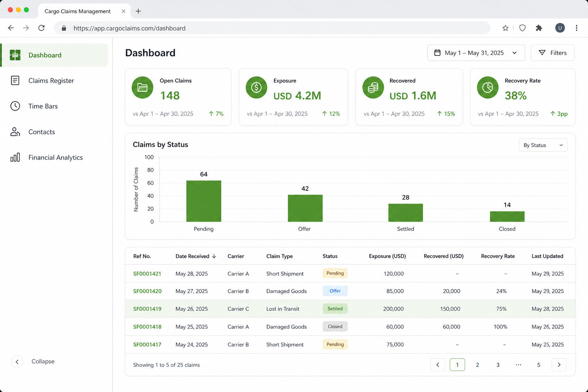Click the user profile avatar U
This screenshot has width=588, height=392.
[560, 28]
